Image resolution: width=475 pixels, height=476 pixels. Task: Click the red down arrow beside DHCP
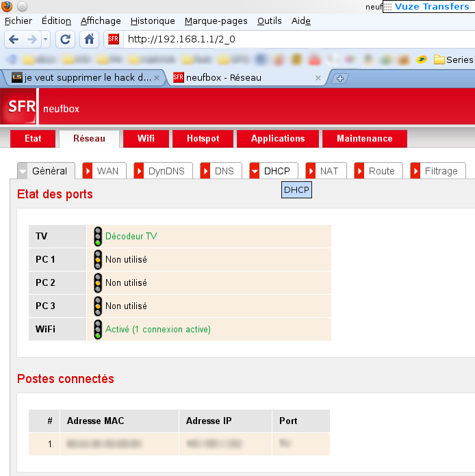pos(255,171)
